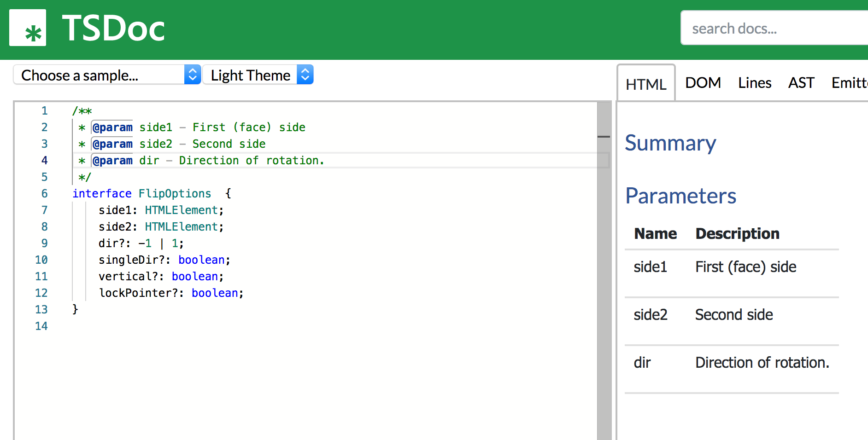Click line number 13 in editor gutter

41,310
